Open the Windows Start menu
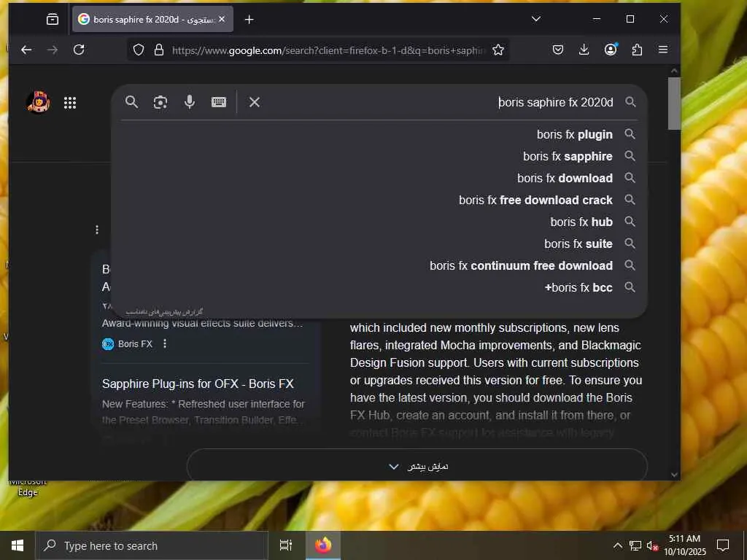Viewport: 747px width, 560px height. pos(18,545)
